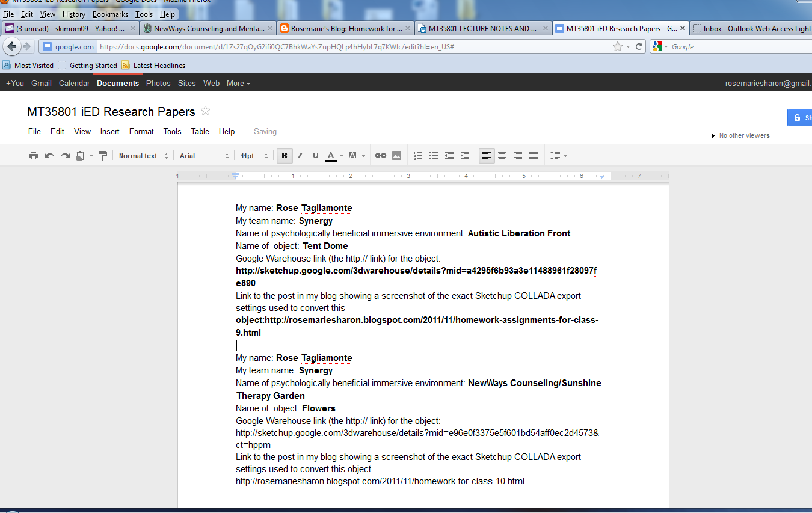Open the 11pt font size dropdown
The height and width of the screenshot is (513, 812).
[254, 156]
